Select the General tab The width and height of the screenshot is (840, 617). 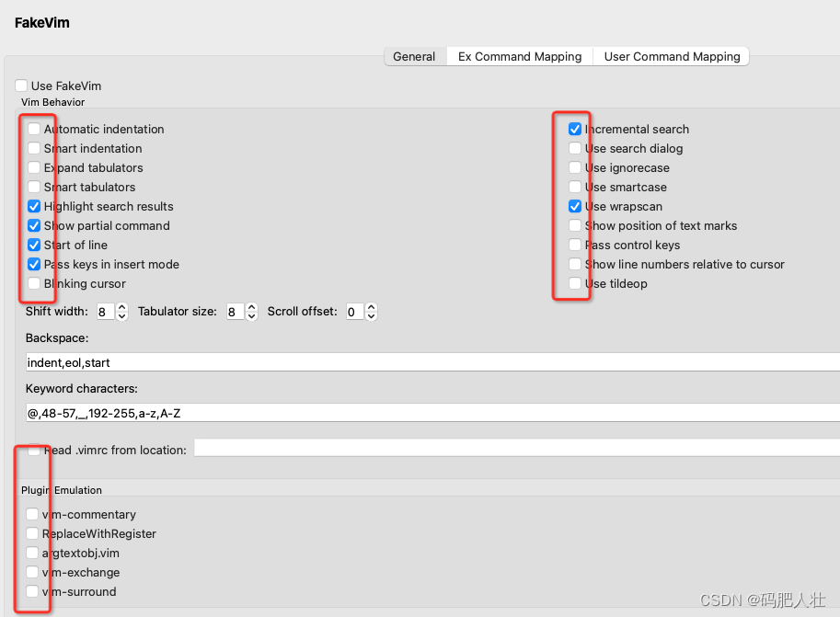(x=415, y=56)
